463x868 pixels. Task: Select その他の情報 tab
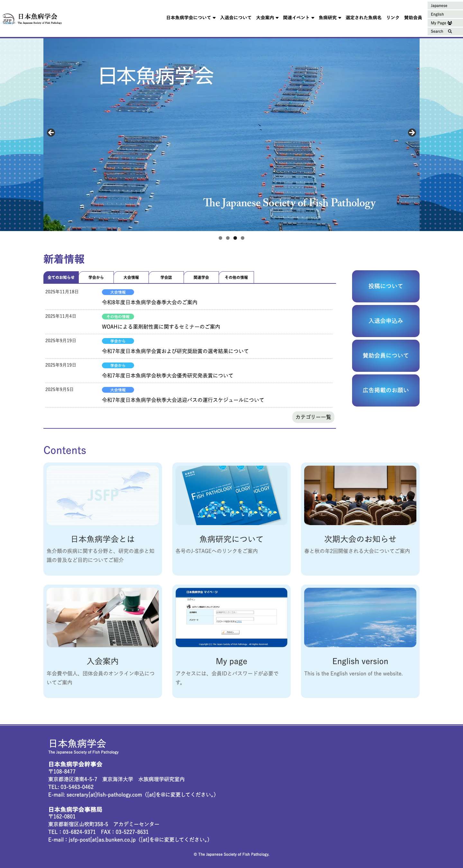point(236,277)
